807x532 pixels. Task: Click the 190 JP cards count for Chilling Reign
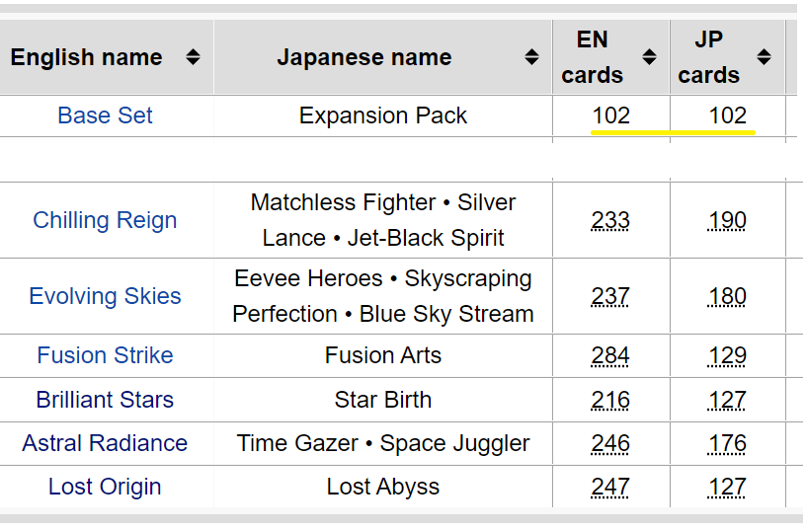(x=727, y=221)
